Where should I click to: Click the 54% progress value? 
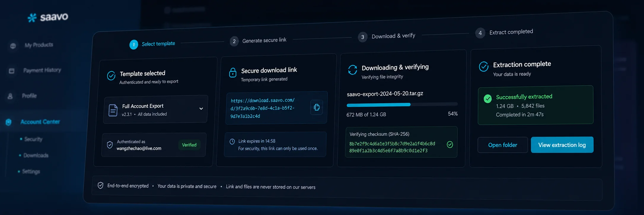click(x=453, y=114)
